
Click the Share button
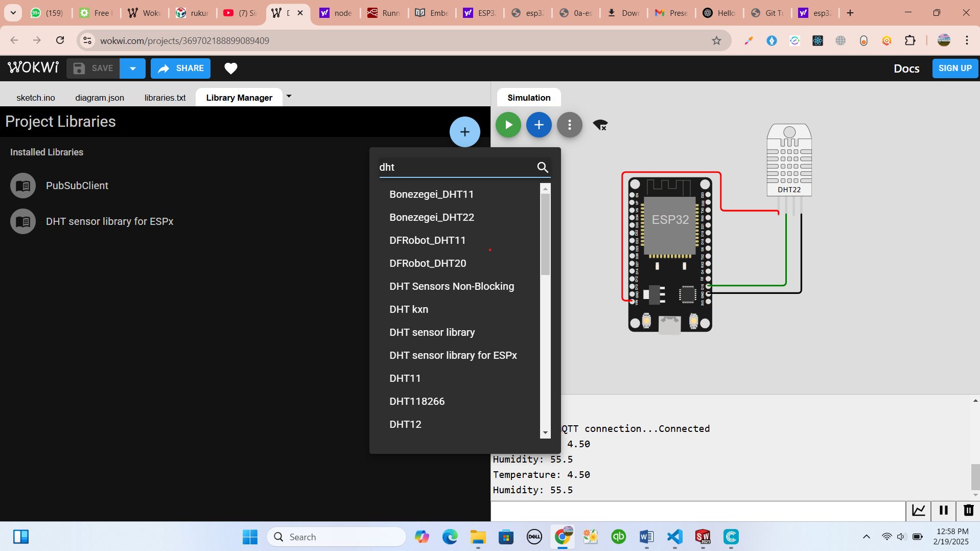pyautogui.click(x=180, y=68)
